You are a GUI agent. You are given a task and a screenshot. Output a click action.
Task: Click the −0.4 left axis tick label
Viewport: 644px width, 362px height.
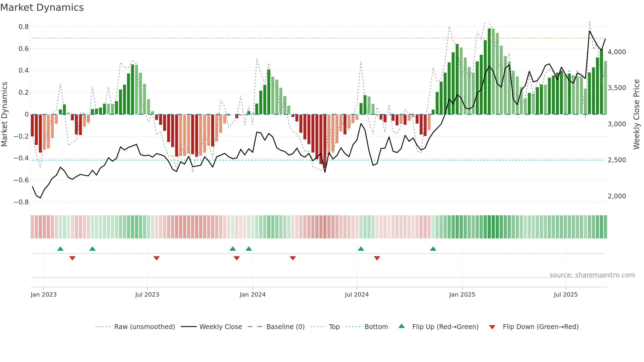coord(21,158)
